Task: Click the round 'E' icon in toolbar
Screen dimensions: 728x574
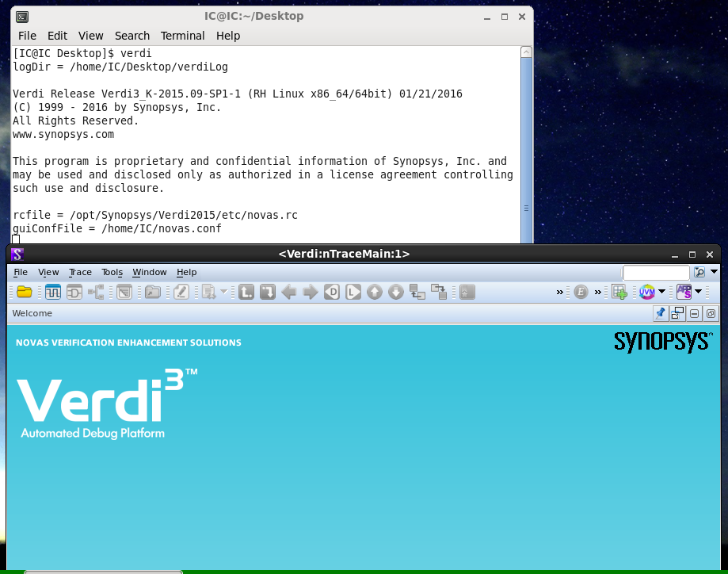Action: tap(581, 292)
